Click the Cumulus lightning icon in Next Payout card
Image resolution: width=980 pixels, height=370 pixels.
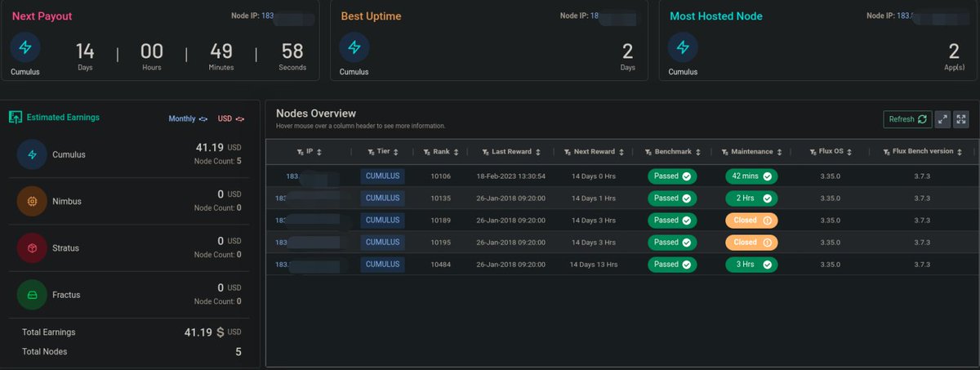[25, 47]
